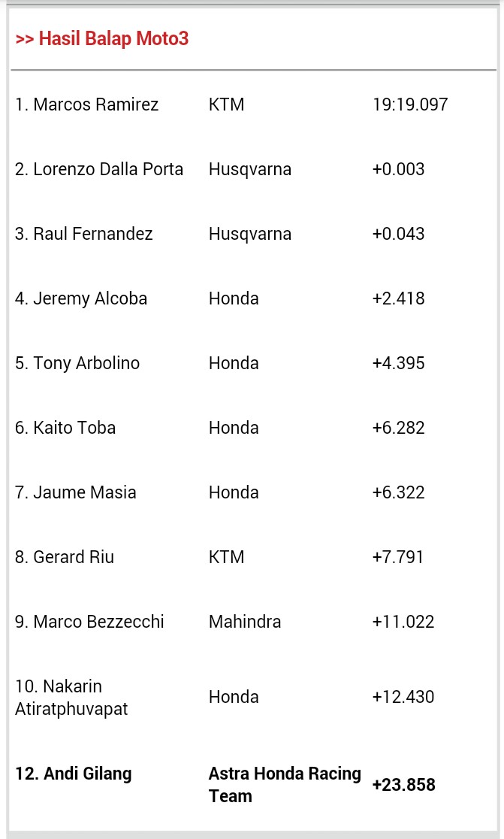Click Raul Fernandez in third place
The width and height of the screenshot is (504, 839).
click(x=84, y=234)
